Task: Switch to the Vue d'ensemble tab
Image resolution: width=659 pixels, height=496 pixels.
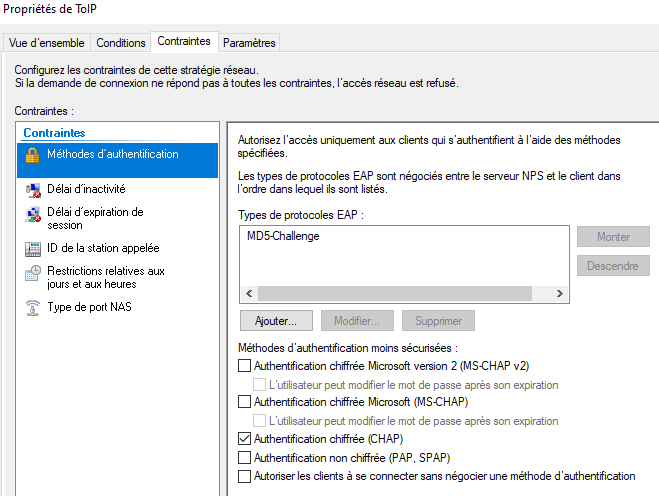Action: pyautogui.click(x=47, y=43)
